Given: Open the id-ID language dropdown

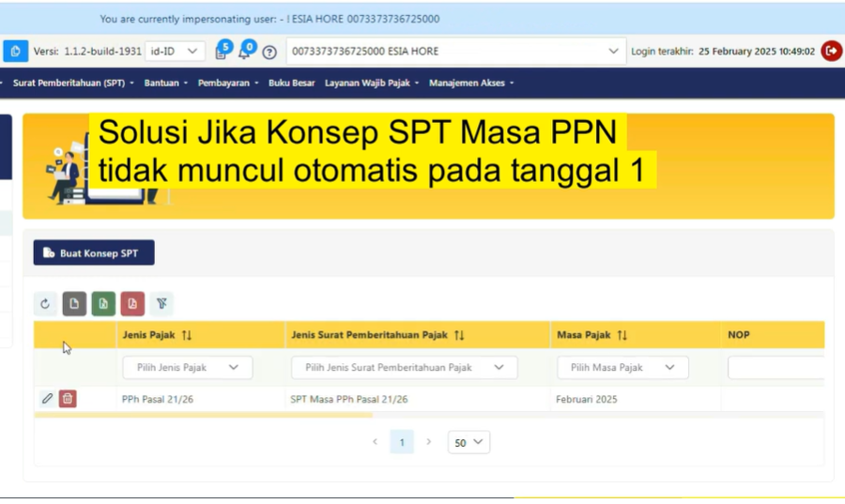Looking at the screenshot, I should [175, 52].
